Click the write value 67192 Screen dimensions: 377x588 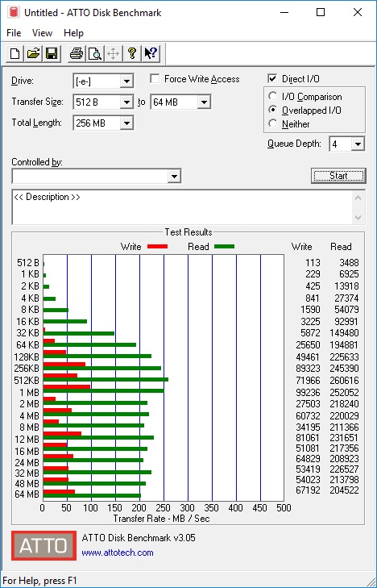point(308,490)
